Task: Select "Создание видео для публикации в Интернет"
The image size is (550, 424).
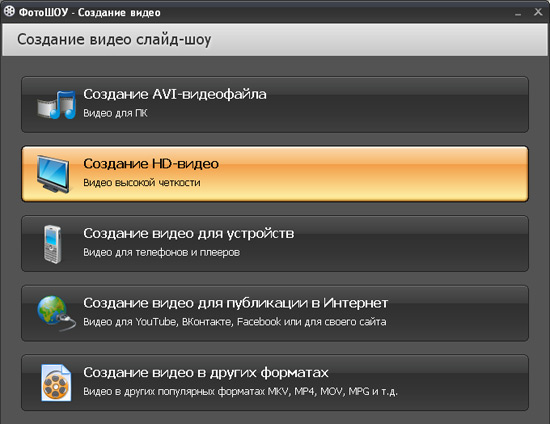Action: coord(275,313)
